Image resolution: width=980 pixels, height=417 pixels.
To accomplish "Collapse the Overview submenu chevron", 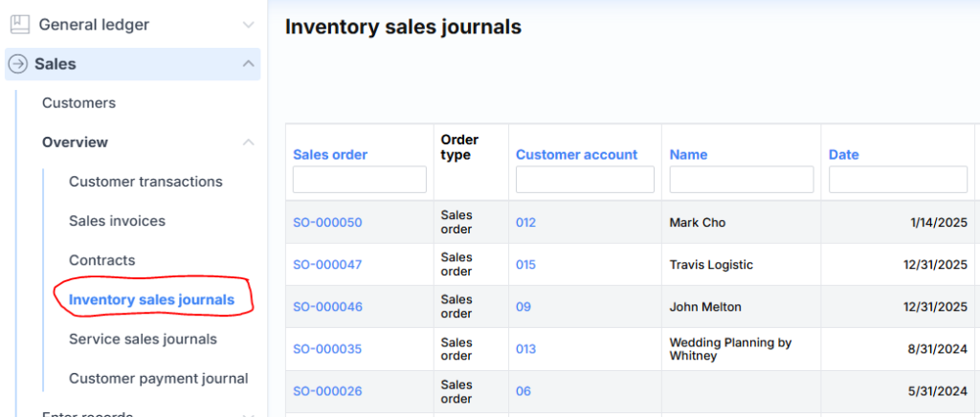I will pyautogui.click(x=249, y=143).
